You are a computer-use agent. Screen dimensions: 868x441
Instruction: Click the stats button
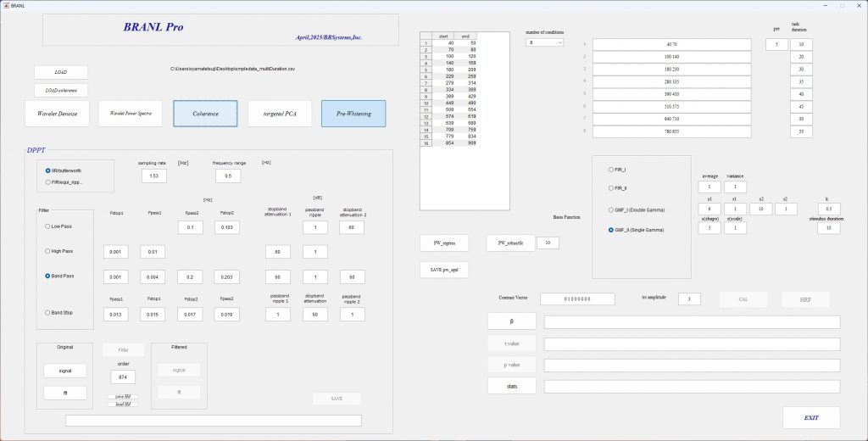512,386
